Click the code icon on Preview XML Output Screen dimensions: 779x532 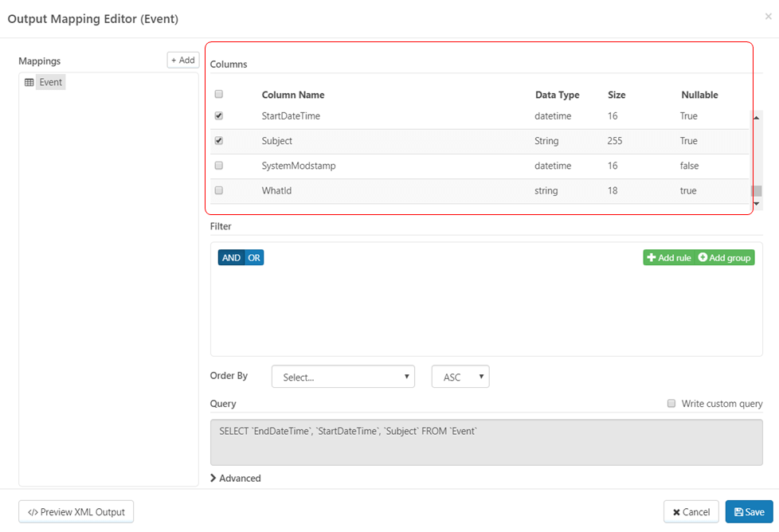[33, 512]
